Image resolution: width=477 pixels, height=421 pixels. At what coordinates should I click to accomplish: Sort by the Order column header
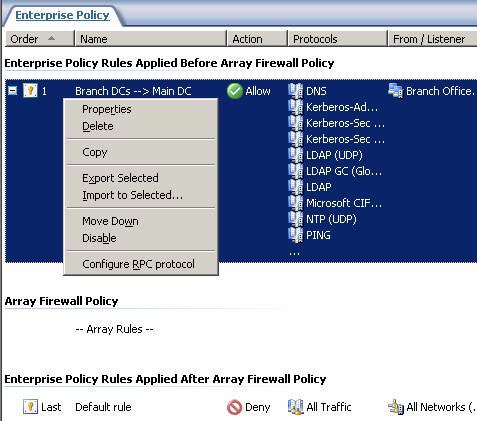39,39
